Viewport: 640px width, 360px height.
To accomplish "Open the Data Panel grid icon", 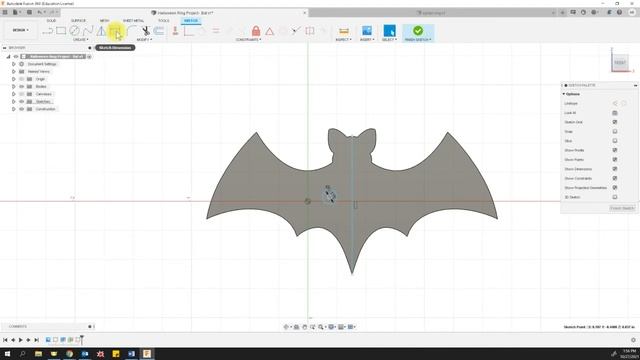I will [x=5, y=13].
